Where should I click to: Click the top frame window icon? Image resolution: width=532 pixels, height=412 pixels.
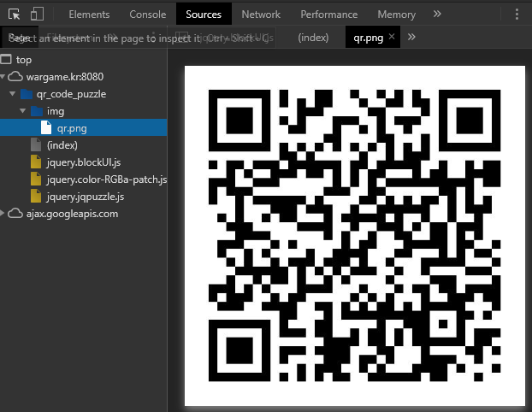pos(6,59)
